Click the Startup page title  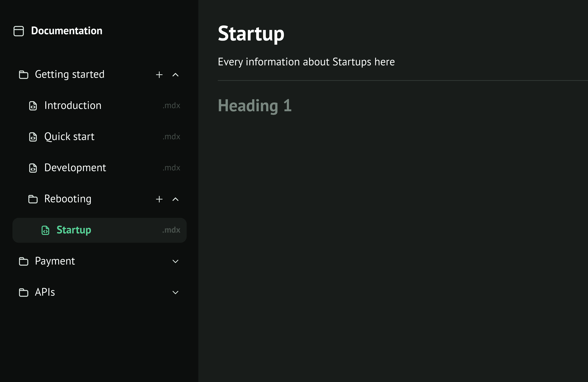click(251, 34)
